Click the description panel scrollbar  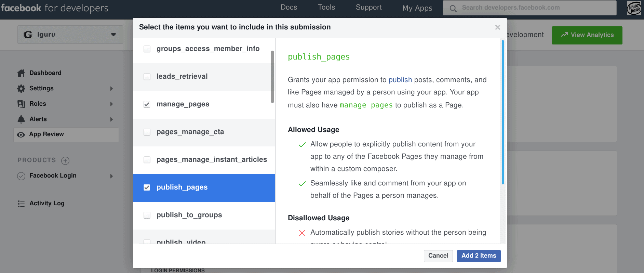pyautogui.click(x=502, y=112)
